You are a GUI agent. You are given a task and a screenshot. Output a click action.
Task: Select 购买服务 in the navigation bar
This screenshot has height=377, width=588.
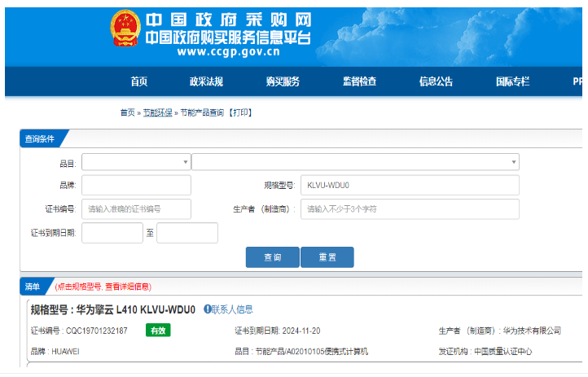click(283, 81)
